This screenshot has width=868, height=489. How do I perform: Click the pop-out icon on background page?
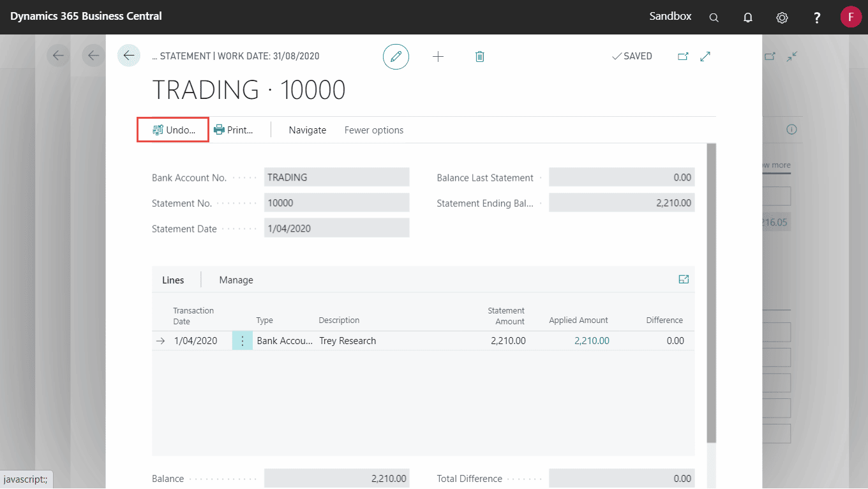click(x=770, y=56)
